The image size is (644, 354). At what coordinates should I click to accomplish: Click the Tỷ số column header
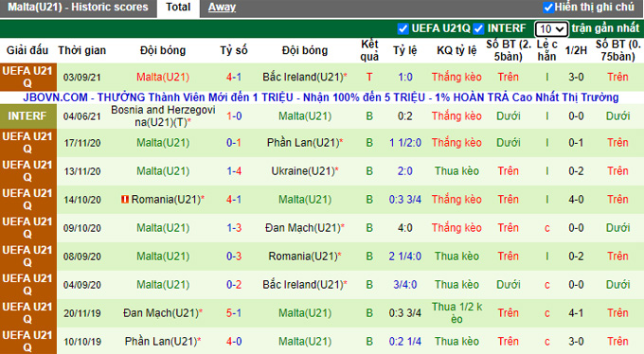pyautogui.click(x=234, y=50)
